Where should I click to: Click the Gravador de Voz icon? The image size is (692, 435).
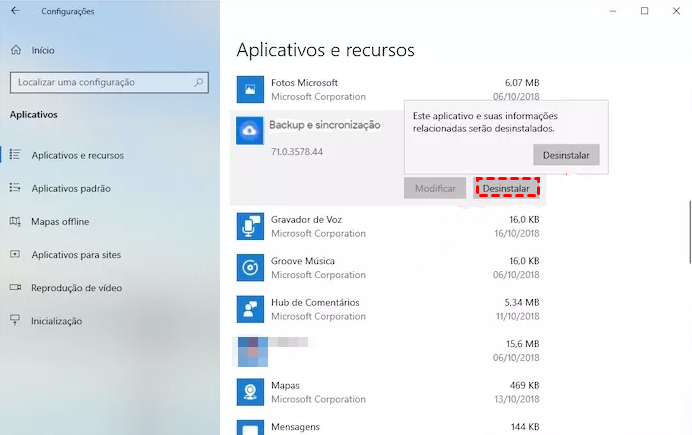click(x=250, y=226)
